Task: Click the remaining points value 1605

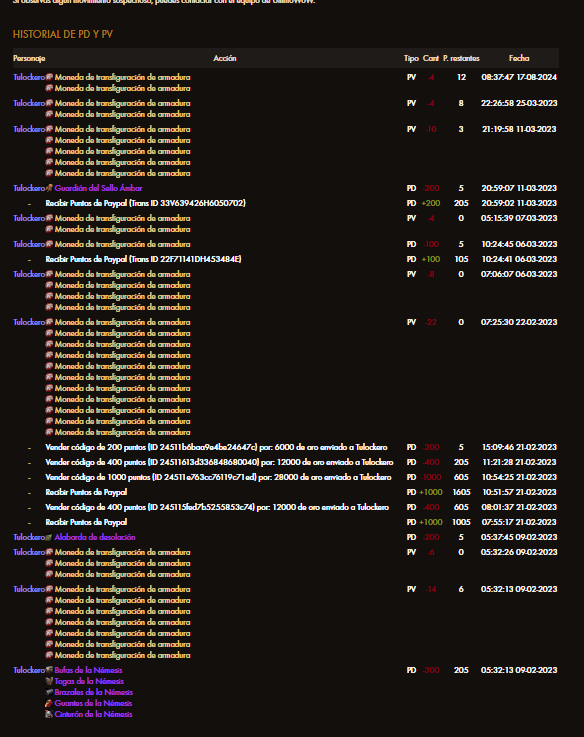Action: pos(461,492)
